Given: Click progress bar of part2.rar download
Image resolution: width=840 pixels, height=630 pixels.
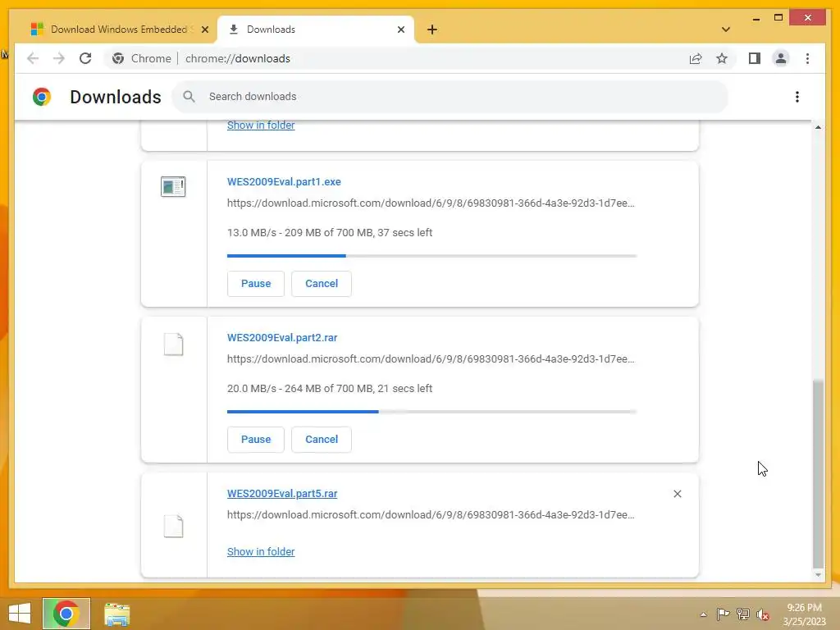Looking at the screenshot, I should click(x=431, y=412).
